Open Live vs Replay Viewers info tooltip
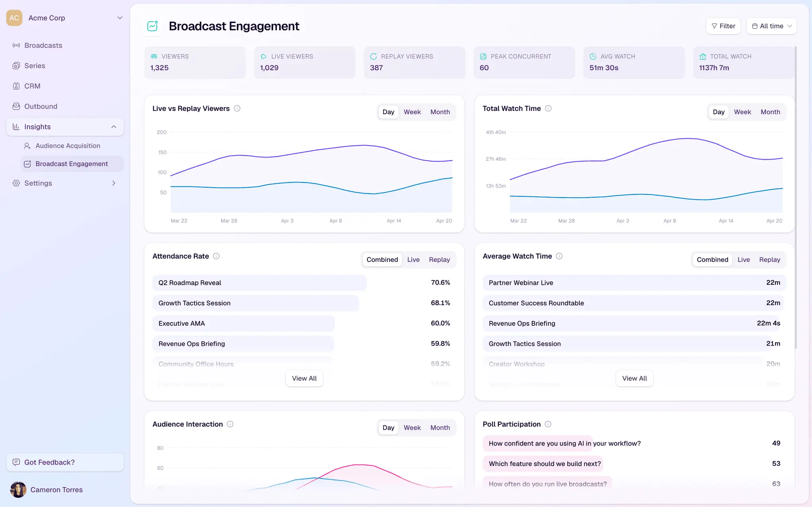This screenshot has height=507, width=812. pos(237,108)
